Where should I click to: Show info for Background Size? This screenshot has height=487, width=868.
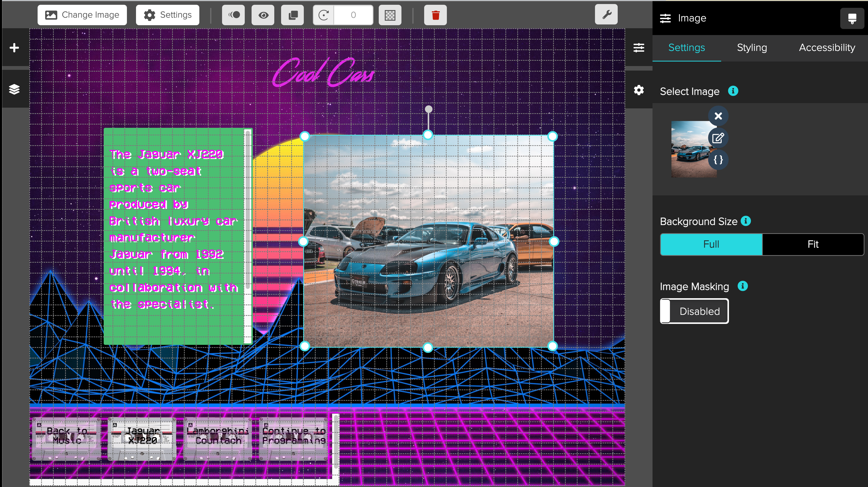(x=746, y=221)
